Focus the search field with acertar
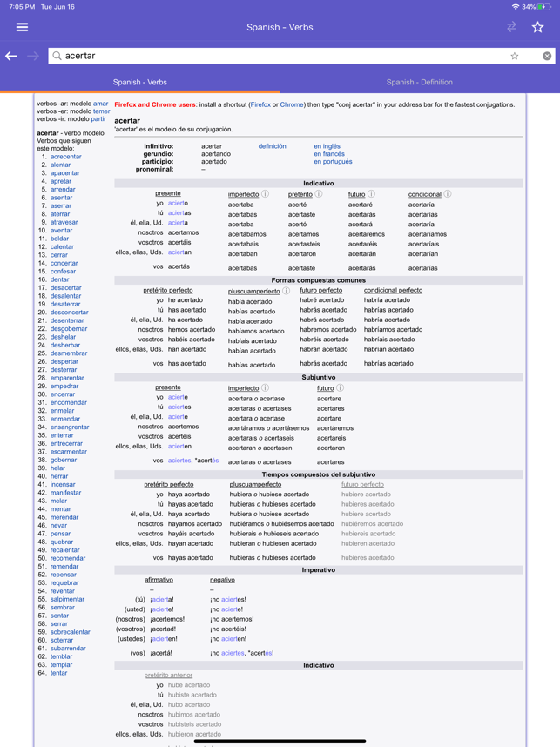Image resolution: width=560 pixels, height=747 pixels. pos(301,56)
